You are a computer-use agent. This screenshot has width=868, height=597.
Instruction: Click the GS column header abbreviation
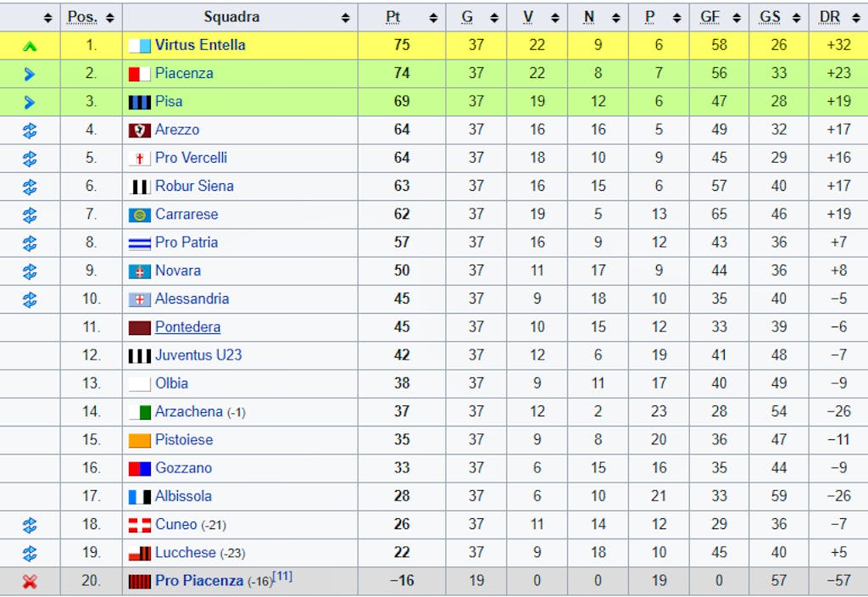click(770, 18)
